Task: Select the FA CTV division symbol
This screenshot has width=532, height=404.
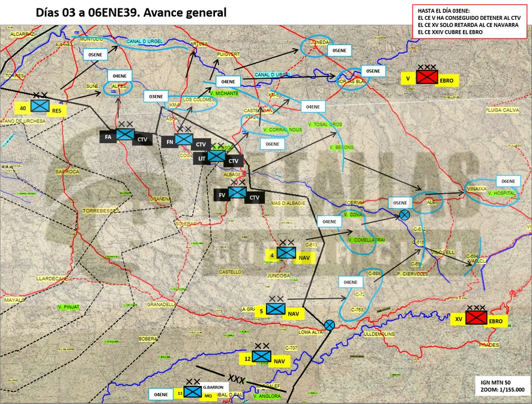Action: pos(125,135)
